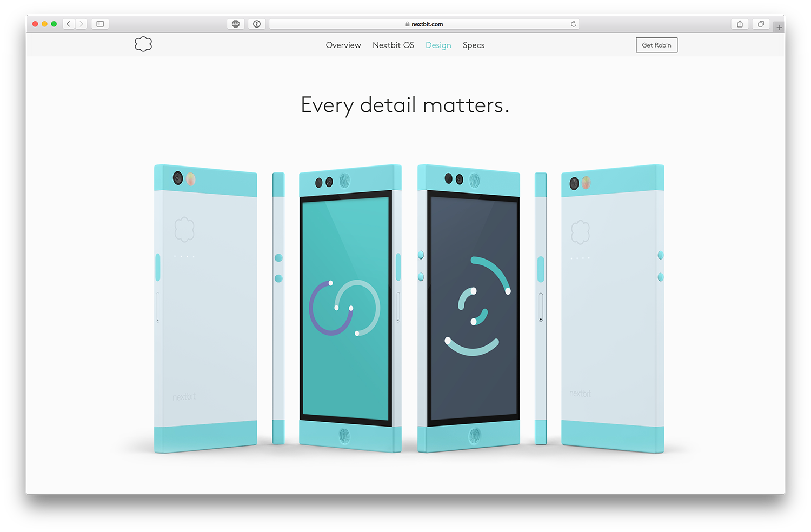Screen dimensions: 811x532
Task: Switch to the Specs tab
Action: pos(474,45)
